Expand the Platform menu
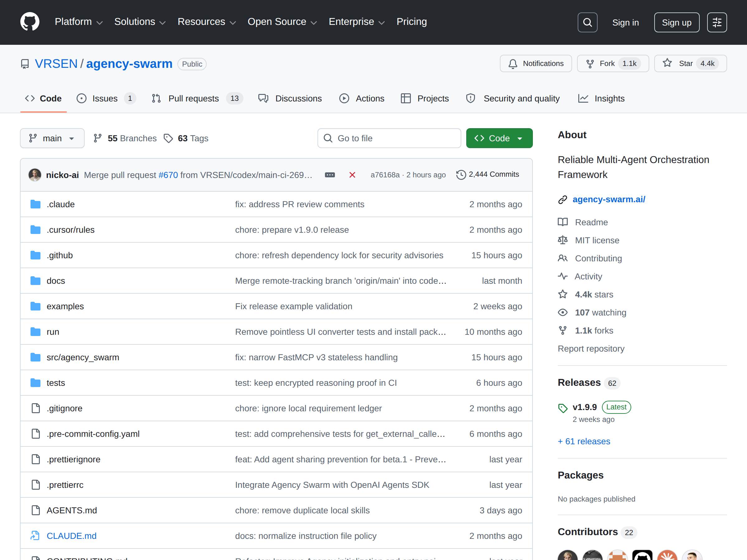747x560 pixels. [x=79, y=22]
